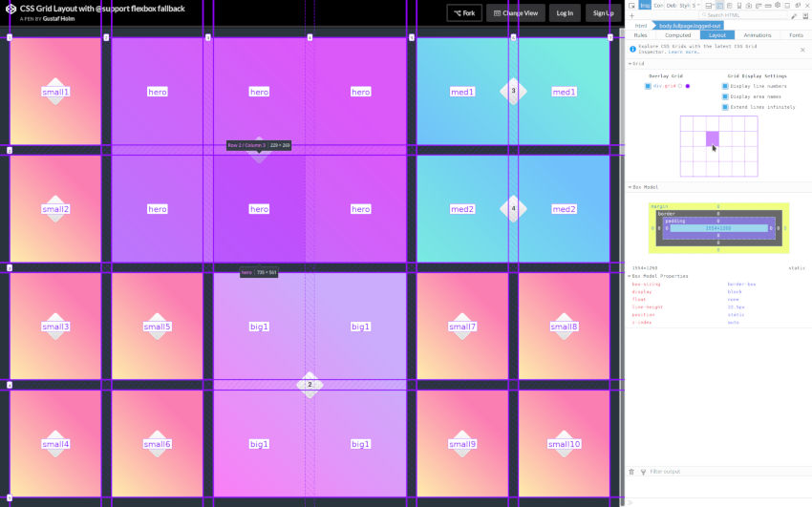Uncheck Display line numbers
This screenshot has height=507, width=812.
[x=725, y=86]
